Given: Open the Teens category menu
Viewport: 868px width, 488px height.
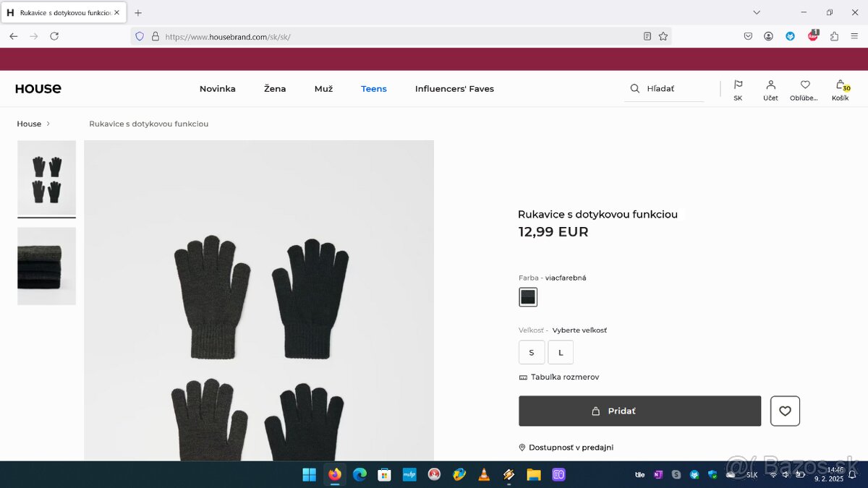Looking at the screenshot, I should click(374, 89).
